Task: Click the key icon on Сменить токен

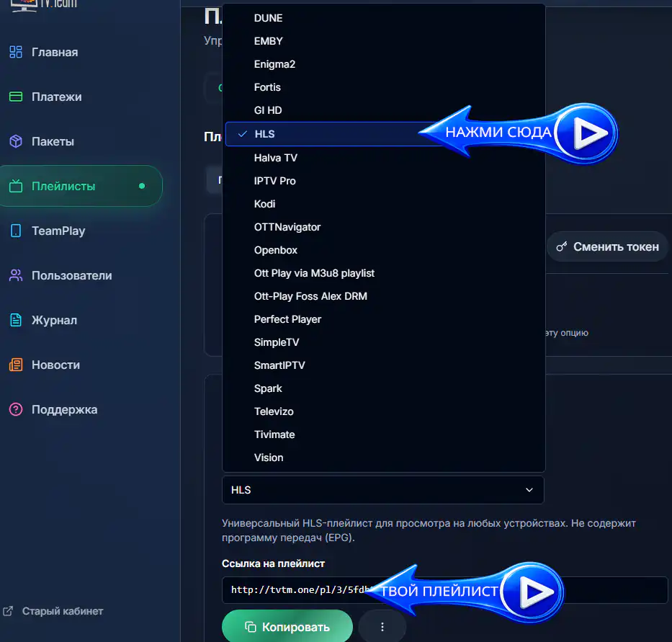Action: [561, 246]
